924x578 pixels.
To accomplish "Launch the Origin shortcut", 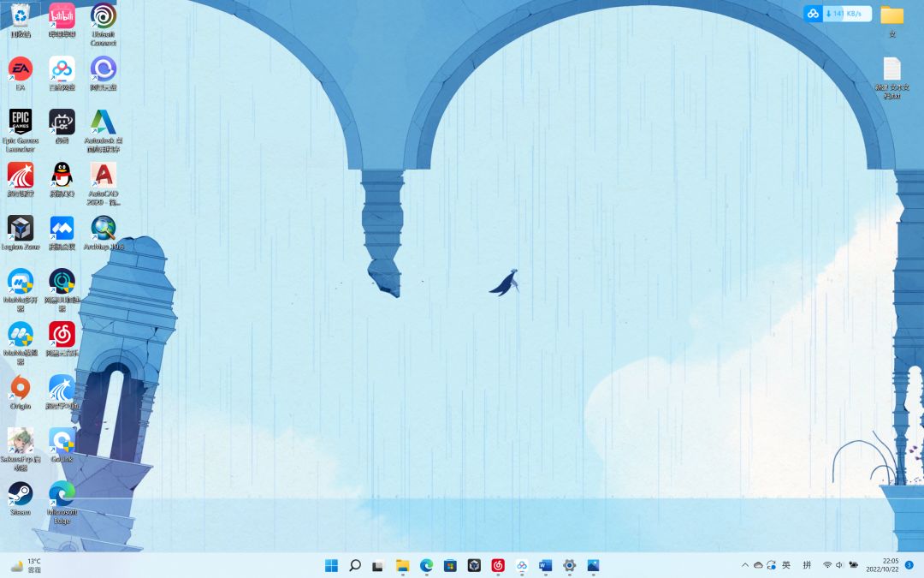I will coord(20,387).
